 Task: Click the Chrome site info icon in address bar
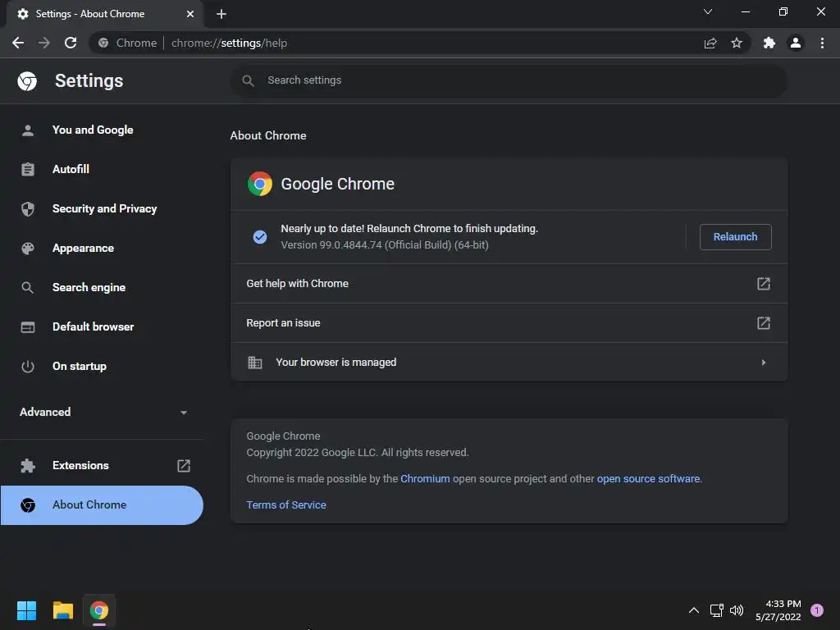point(103,43)
